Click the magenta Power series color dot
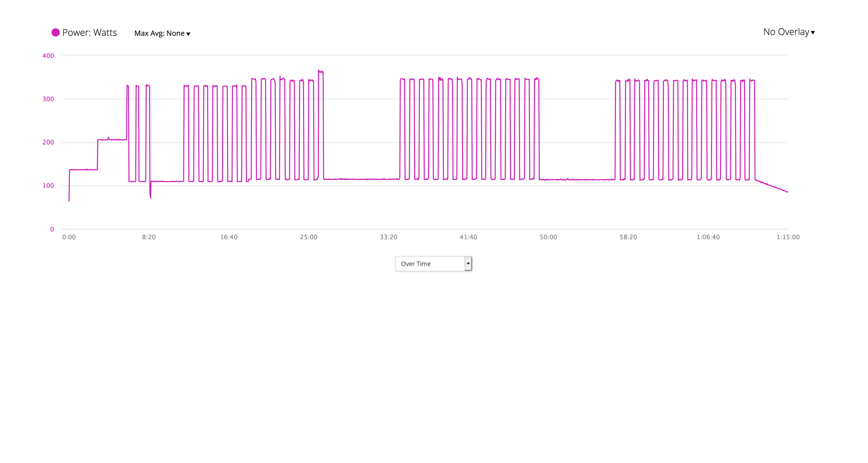Screen dimensions: 868x463 pos(56,32)
